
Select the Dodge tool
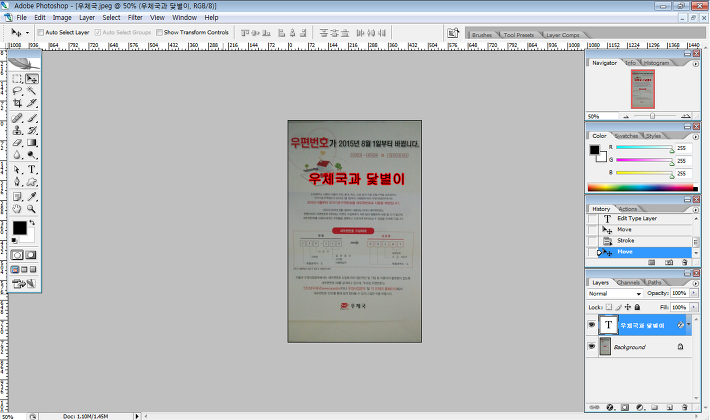click(x=32, y=155)
